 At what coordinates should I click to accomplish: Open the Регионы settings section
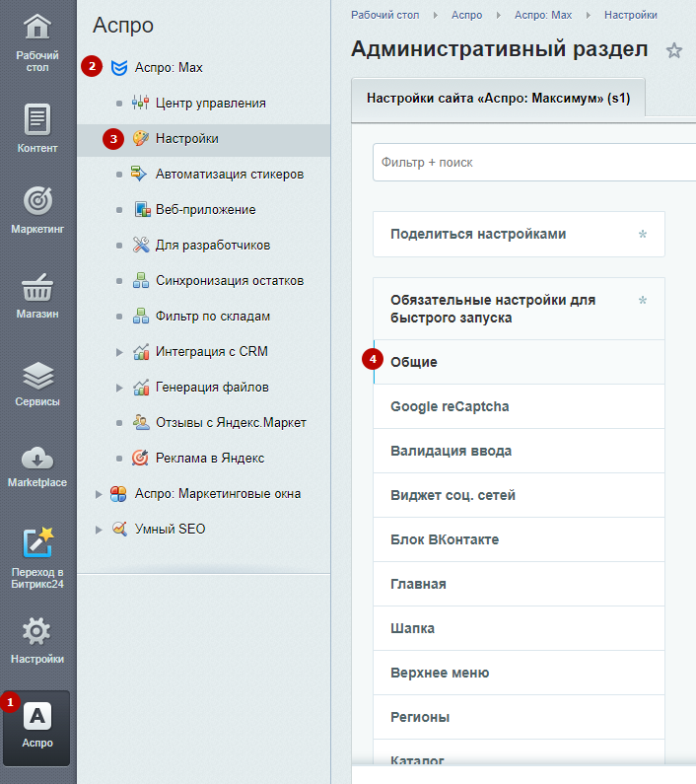click(x=519, y=717)
